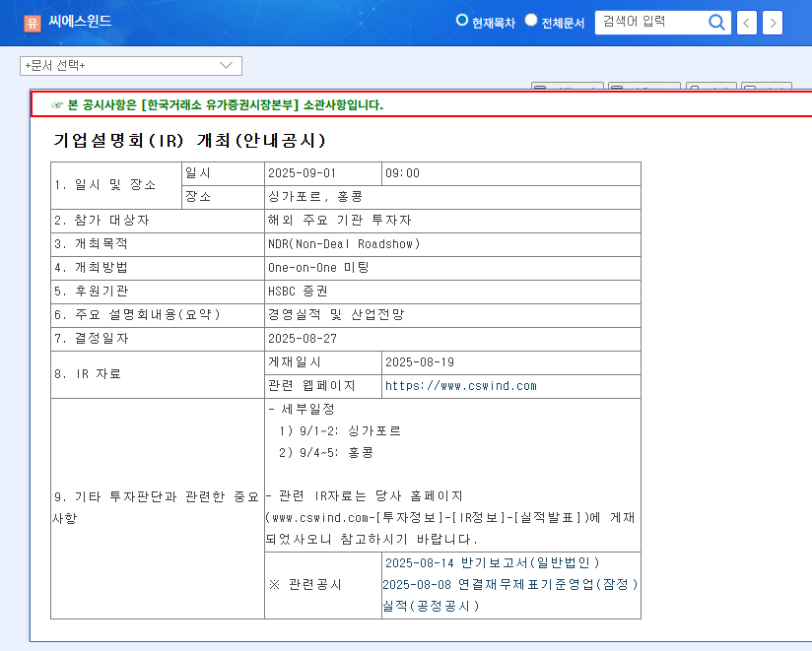
Task: Click the 9. 기타 투자판단과 관련한 중요사항 label
Action: click(x=156, y=507)
